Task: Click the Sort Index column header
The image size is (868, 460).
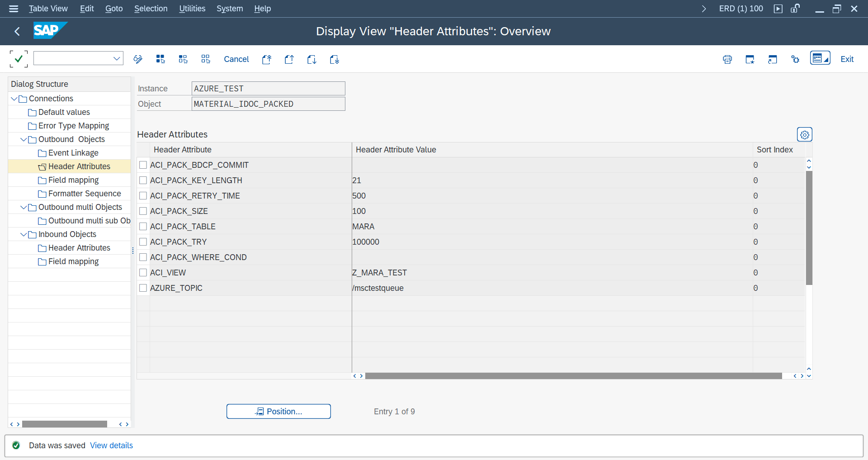Action: pos(775,150)
